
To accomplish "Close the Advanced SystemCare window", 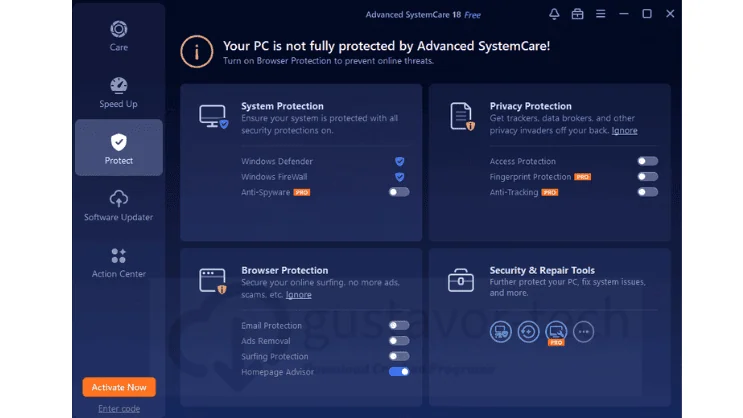I will 670,14.
